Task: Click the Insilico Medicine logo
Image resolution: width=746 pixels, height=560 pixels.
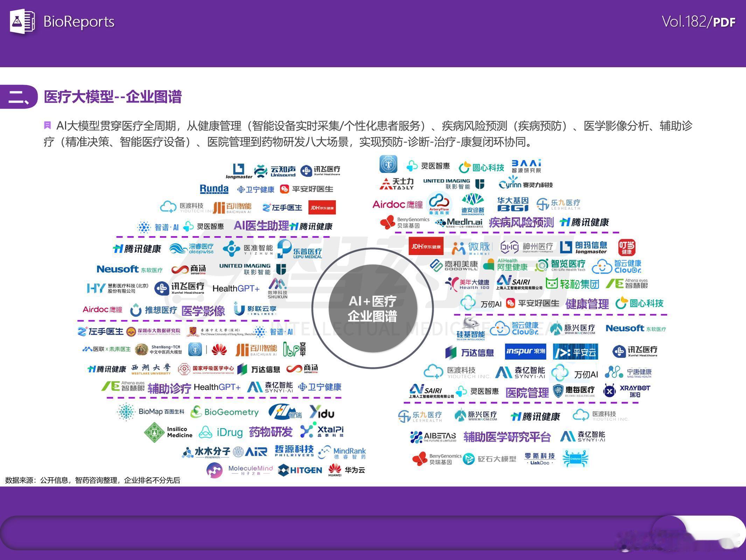Action: [168, 432]
